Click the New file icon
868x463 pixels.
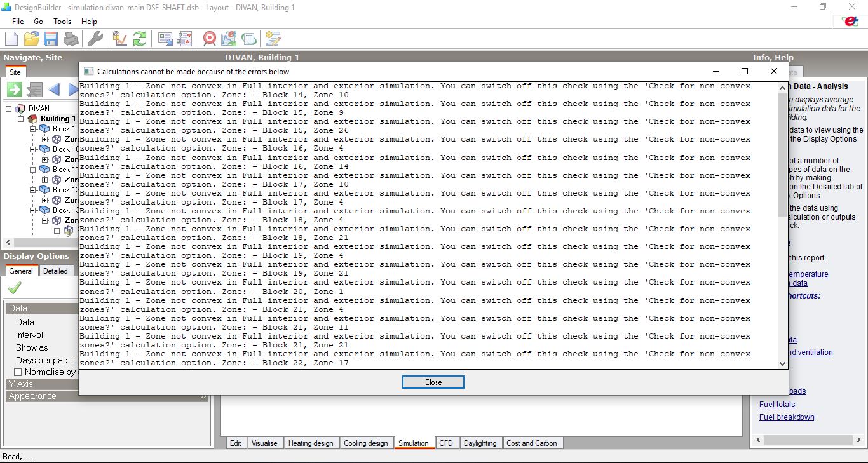tap(11, 39)
